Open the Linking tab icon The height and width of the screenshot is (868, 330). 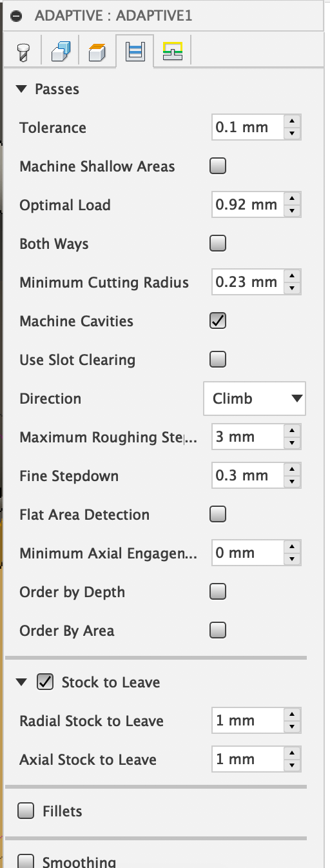172,52
